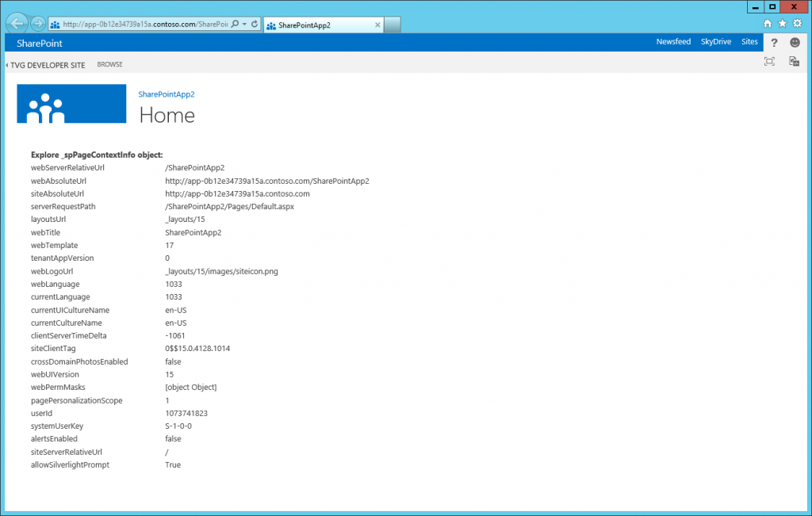Click the webLanguage property label
Viewport: 812px width, 516px height.
click(55, 284)
